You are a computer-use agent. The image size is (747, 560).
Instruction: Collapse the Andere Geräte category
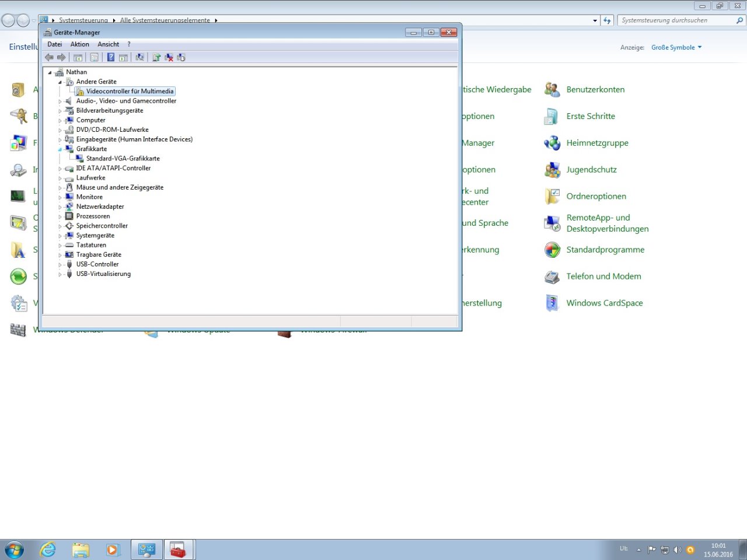[60, 82]
